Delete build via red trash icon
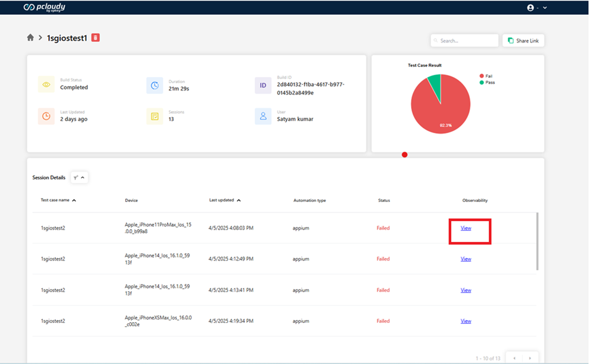 [96, 38]
